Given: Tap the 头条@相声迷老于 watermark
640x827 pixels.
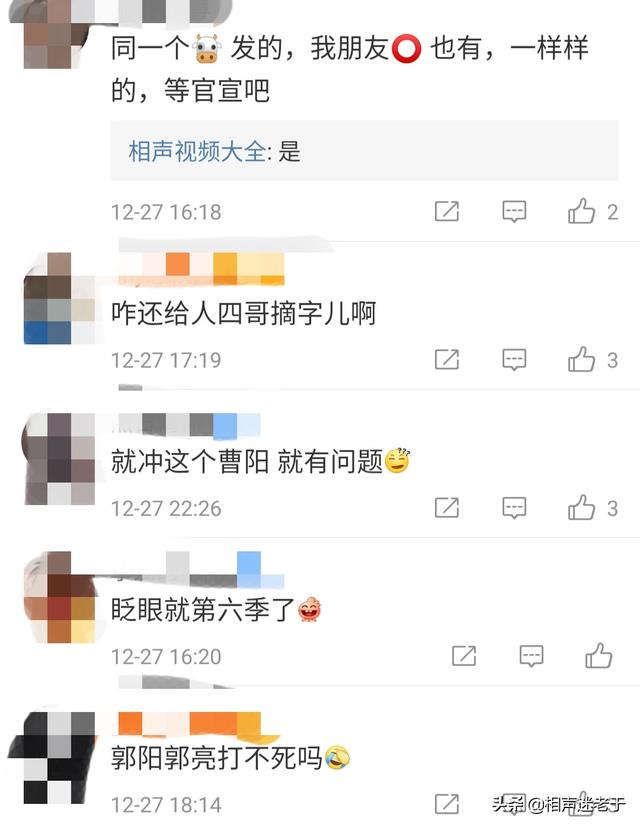Looking at the screenshot, I should click(x=558, y=804).
